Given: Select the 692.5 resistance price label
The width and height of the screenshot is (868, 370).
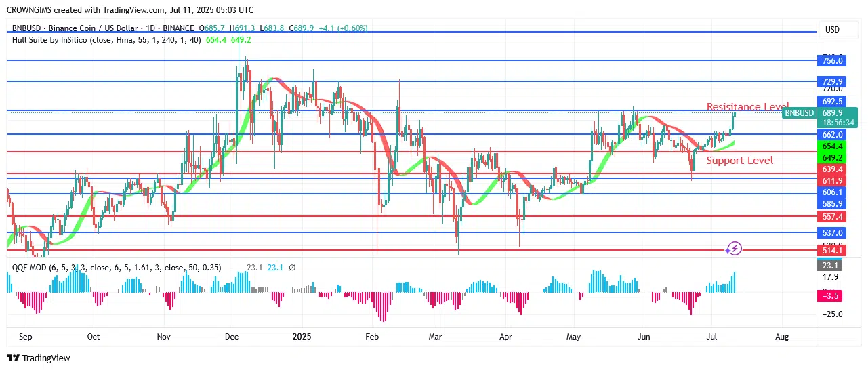Looking at the screenshot, I should tap(831, 102).
